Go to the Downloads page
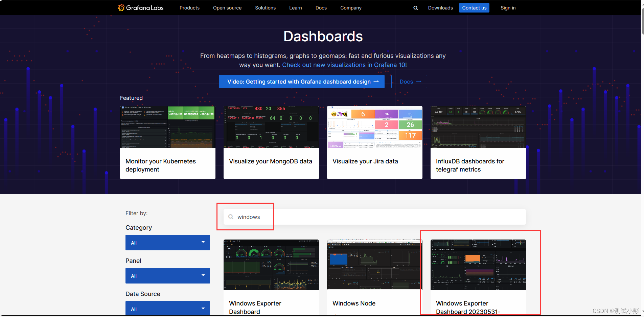Screen dimensions: 644x317 pos(440,8)
